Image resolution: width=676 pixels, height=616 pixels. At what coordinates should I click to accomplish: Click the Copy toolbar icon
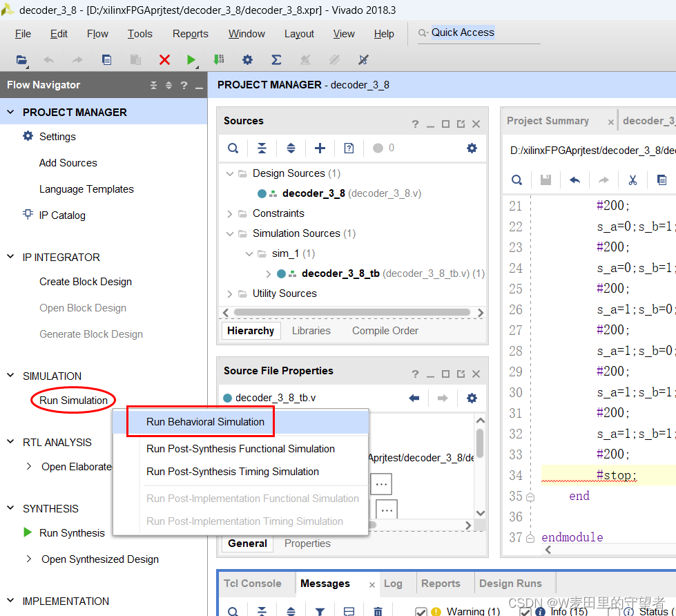(x=106, y=60)
